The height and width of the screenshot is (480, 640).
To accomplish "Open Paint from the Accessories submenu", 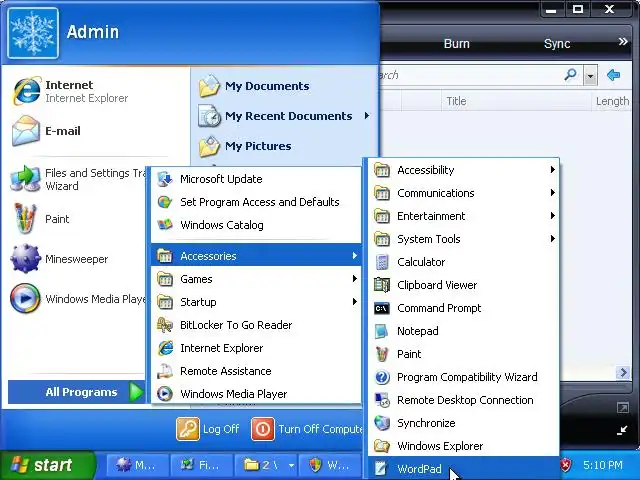I will click(463, 354).
